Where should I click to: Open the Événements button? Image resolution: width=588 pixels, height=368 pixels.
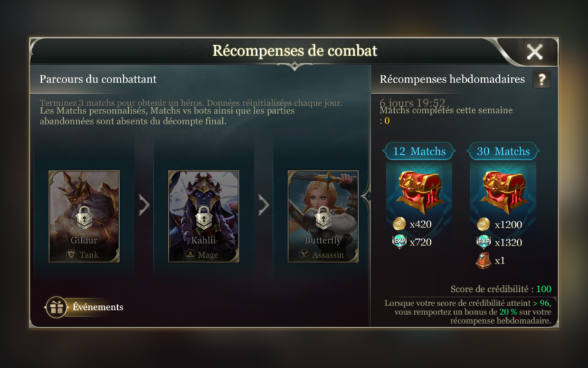[84, 307]
